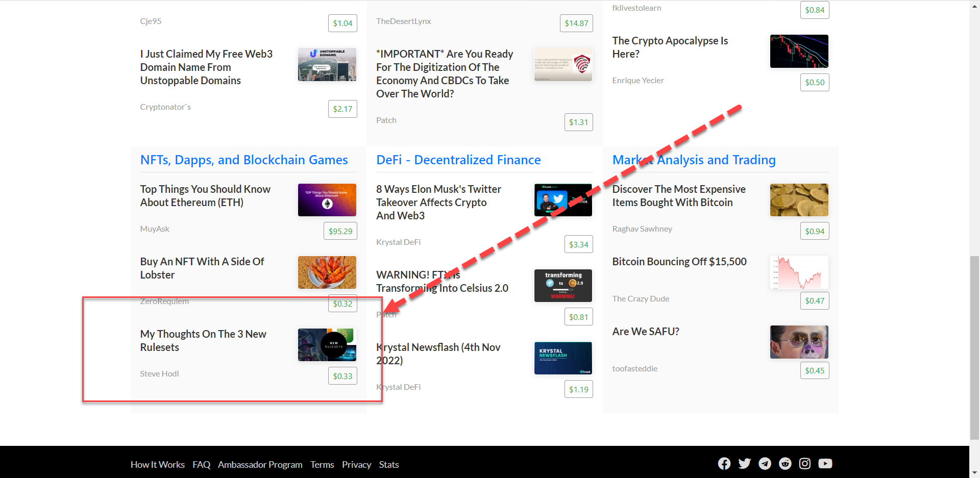980x478 pixels.
Task: Open article WARNING! FTX Is Transforming Into Celsius 2.0
Action: tap(442, 282)
